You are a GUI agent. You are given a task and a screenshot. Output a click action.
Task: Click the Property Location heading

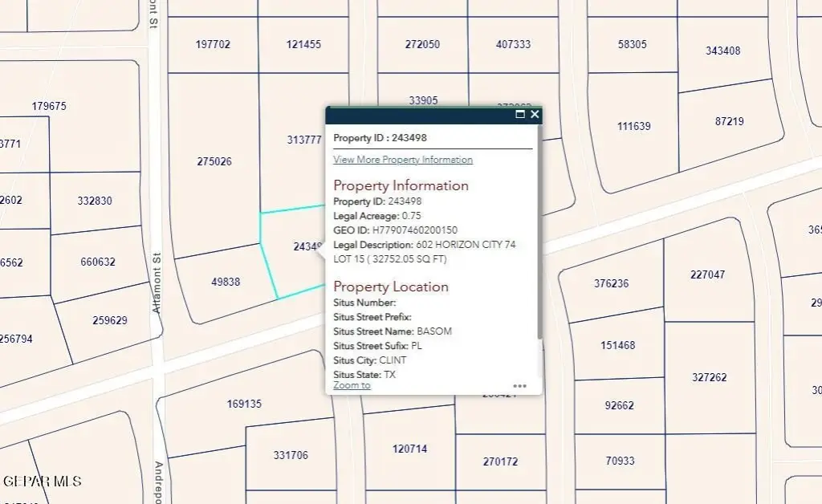[391, 287]
